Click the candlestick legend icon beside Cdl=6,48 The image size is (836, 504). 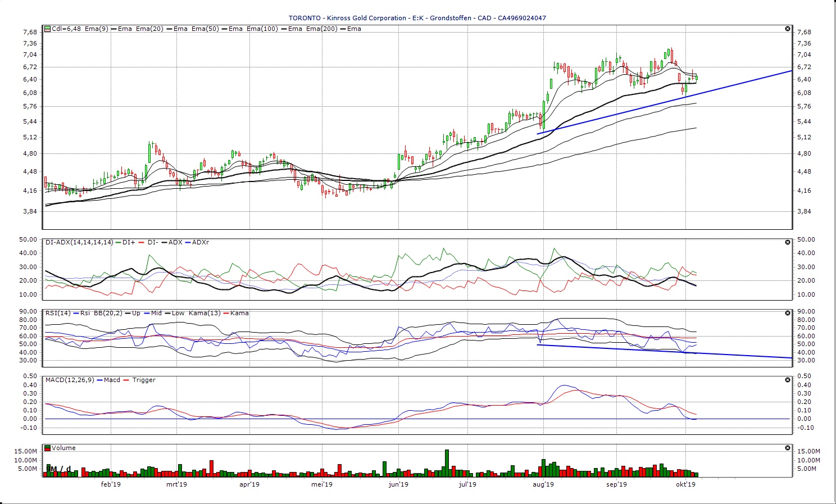48,29
